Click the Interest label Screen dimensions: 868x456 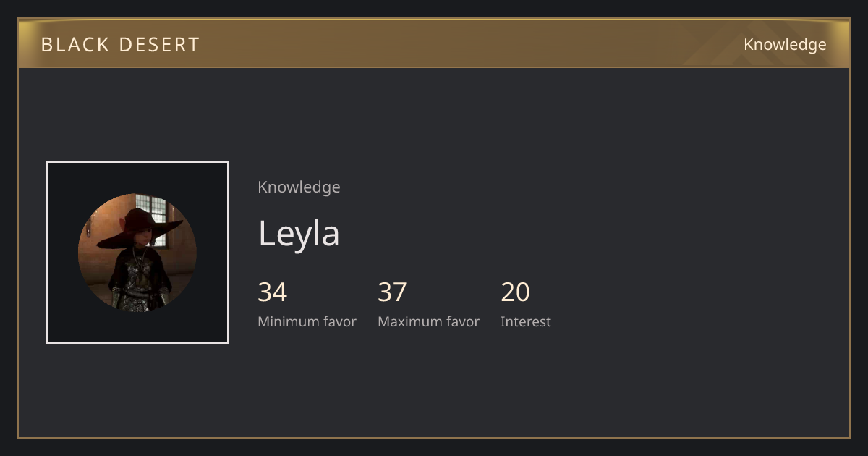(525, 321)
